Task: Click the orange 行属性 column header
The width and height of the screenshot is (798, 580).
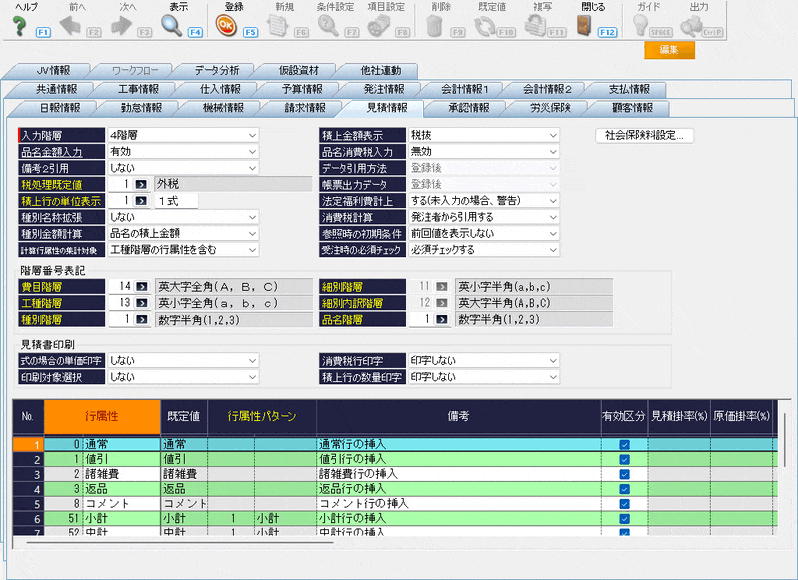Action: coord(102,414)
